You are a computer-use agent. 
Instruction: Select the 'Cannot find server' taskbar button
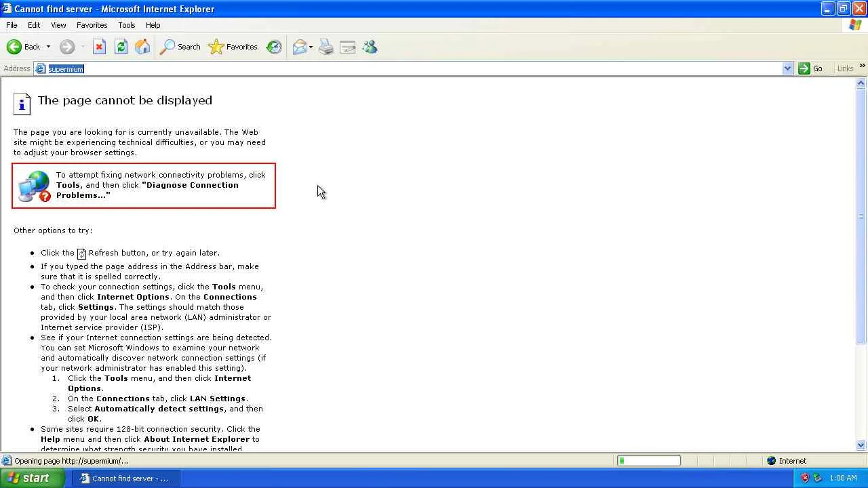click(x=127, y=478)
